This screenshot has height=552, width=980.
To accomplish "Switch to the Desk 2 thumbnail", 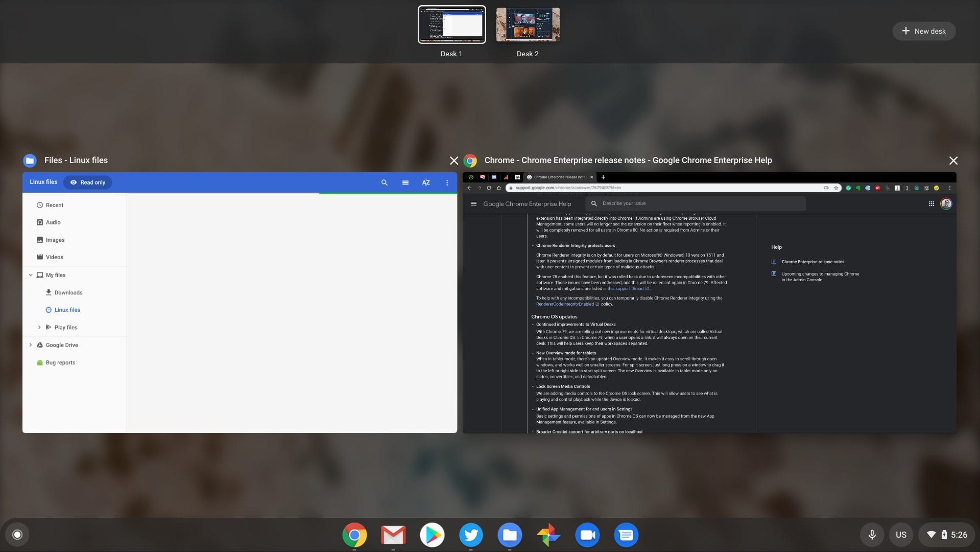I will coord(528,25).
